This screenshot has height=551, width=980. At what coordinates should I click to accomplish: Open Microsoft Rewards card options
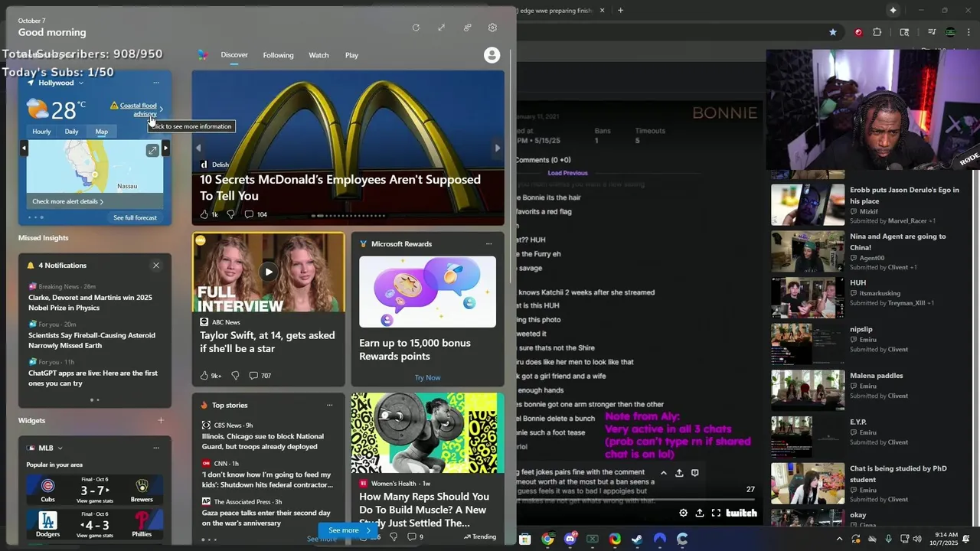click(x=488, y=244)
